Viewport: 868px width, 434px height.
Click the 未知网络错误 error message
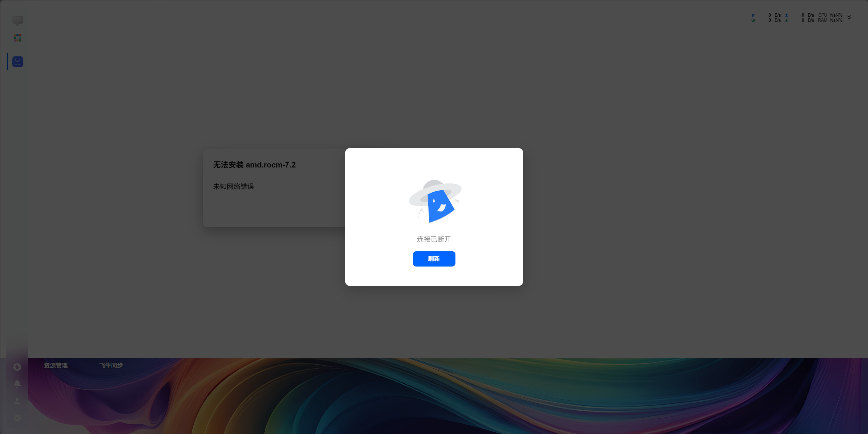tap(234, 187)
